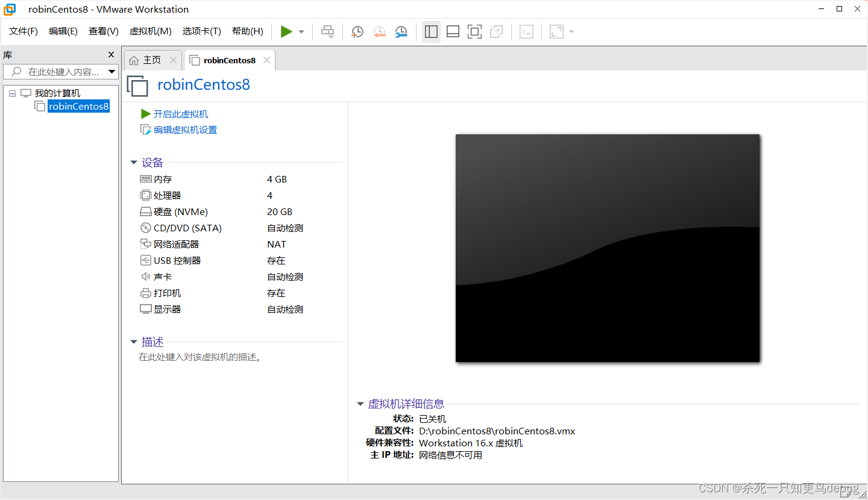Open the 编辑(E) menu
Screen dimensions: 868x500
coord(63,31)
